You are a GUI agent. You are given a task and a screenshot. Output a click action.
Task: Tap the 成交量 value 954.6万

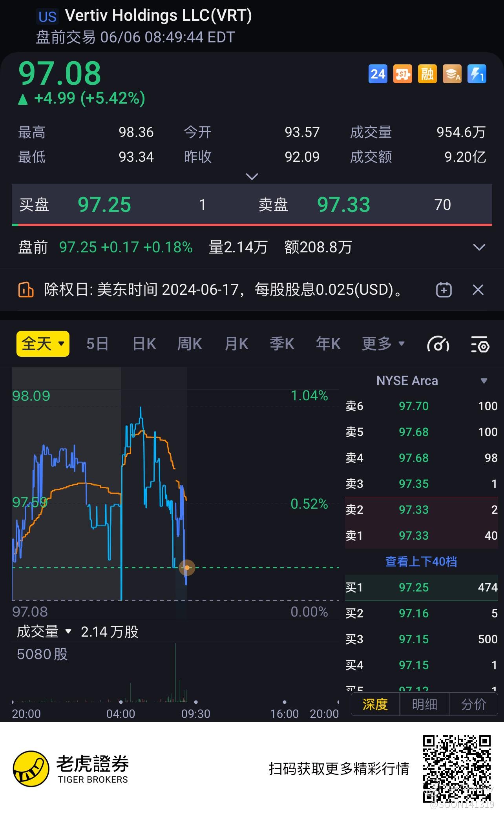[461, 132]
